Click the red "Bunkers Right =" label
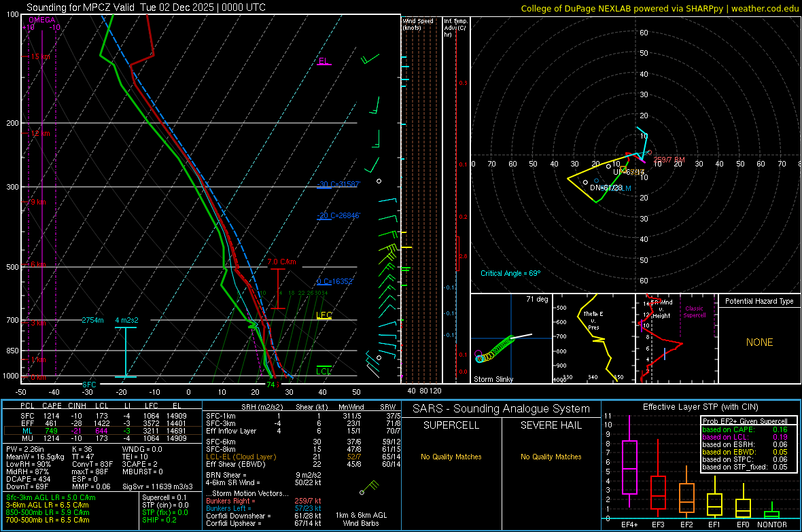 pyautogui.click(x=230, y=501)
